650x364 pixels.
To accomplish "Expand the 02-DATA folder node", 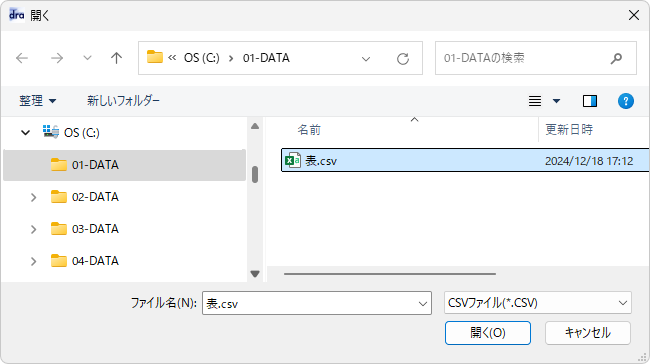I will (34, 197).
